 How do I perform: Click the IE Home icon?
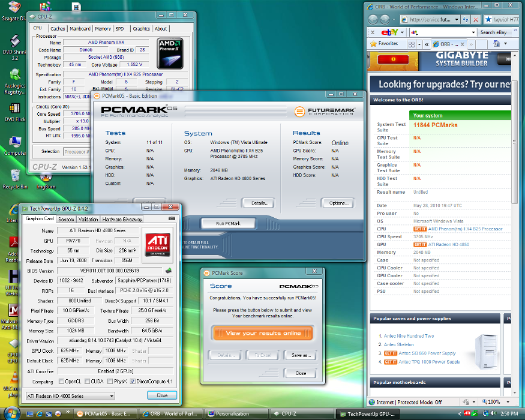(x=497, y=44)
